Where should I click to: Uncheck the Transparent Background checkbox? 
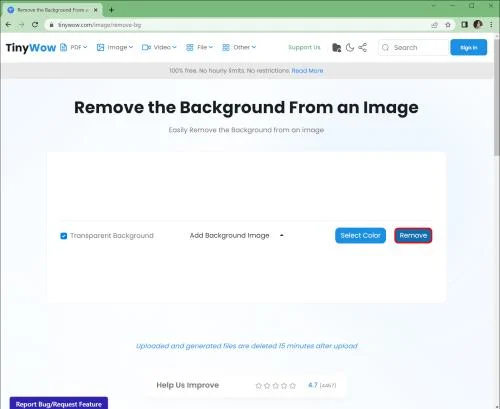(x=64, y=236)
